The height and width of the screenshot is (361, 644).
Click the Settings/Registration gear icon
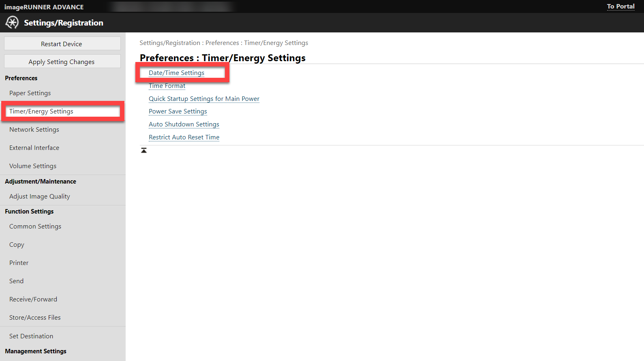point(12,23)
